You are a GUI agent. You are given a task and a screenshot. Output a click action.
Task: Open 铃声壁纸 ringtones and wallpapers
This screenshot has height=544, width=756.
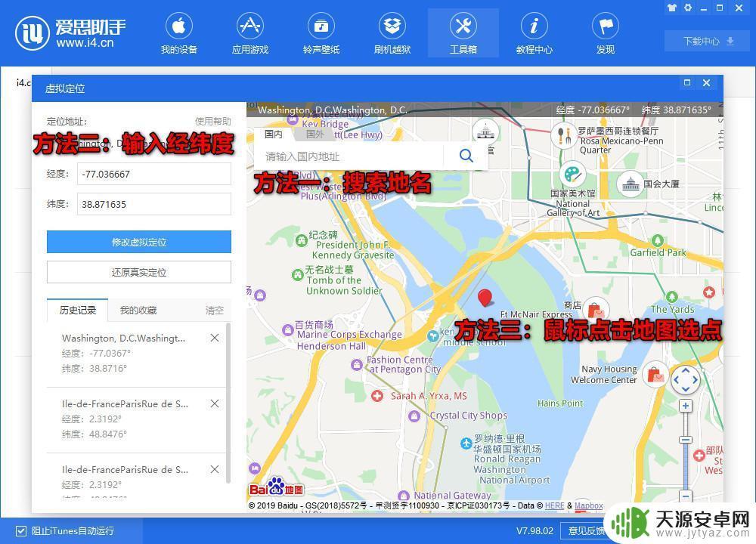click(x=321, y=34)
